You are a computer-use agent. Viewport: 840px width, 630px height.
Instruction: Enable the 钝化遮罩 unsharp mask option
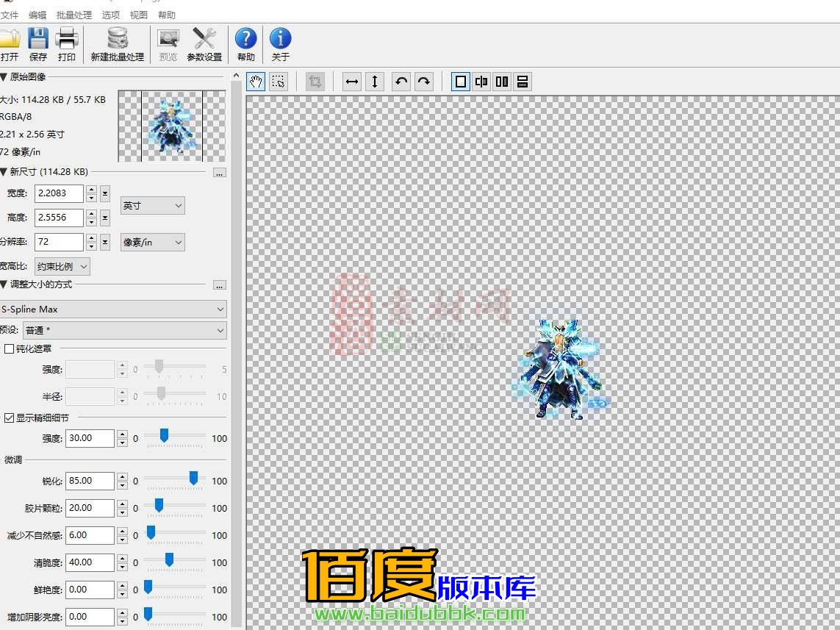[7, 348]
